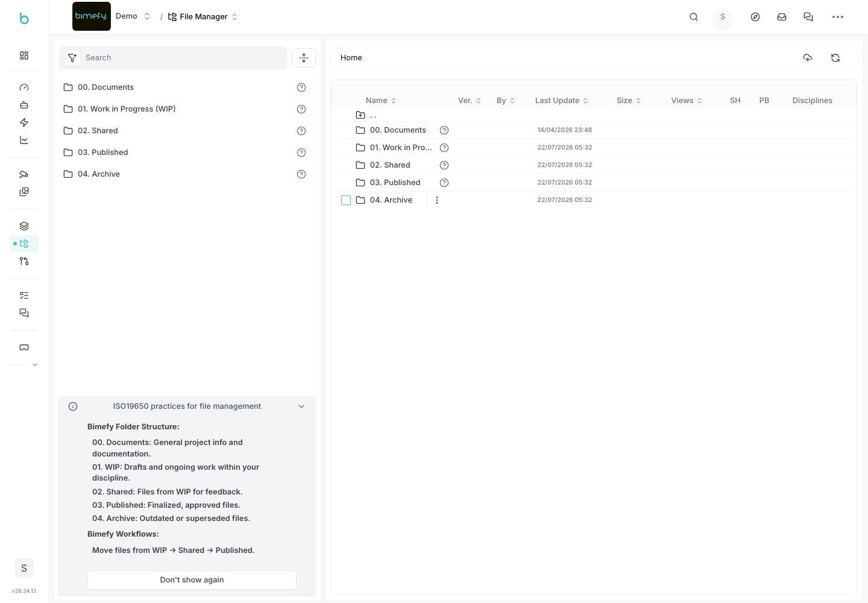Click the AI filter icon in the search box

(x=72, y=58)
